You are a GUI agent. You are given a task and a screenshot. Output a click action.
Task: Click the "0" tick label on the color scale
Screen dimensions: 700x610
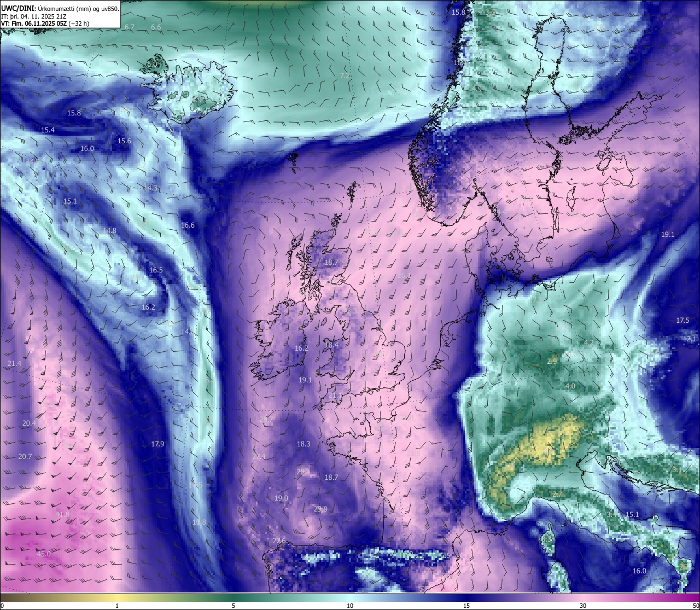tap(2, 606)
